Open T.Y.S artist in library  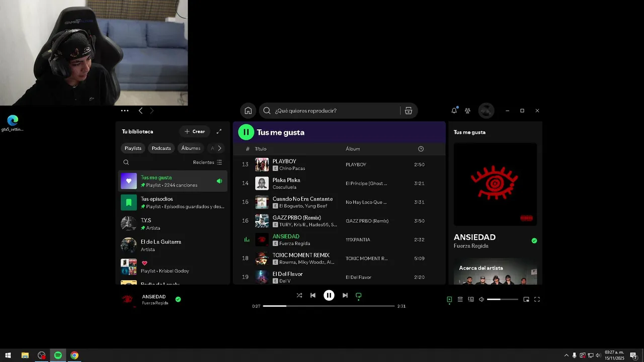pos(173,224)
